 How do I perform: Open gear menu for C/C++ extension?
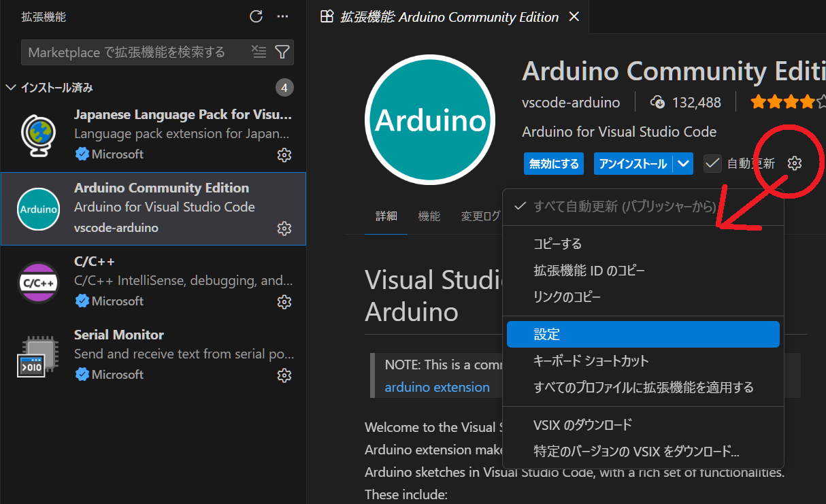[x=284, y=301]
